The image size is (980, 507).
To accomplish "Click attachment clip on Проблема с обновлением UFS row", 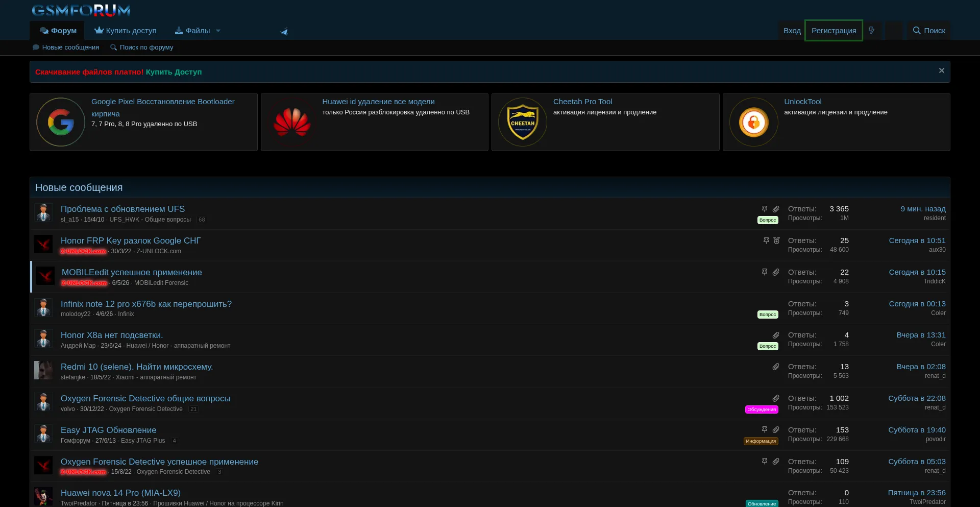I will tap(776, 209).
